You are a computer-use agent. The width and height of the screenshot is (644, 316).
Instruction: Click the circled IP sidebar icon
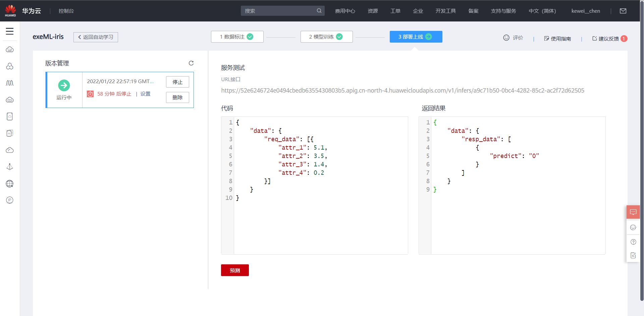pos(10,200)
